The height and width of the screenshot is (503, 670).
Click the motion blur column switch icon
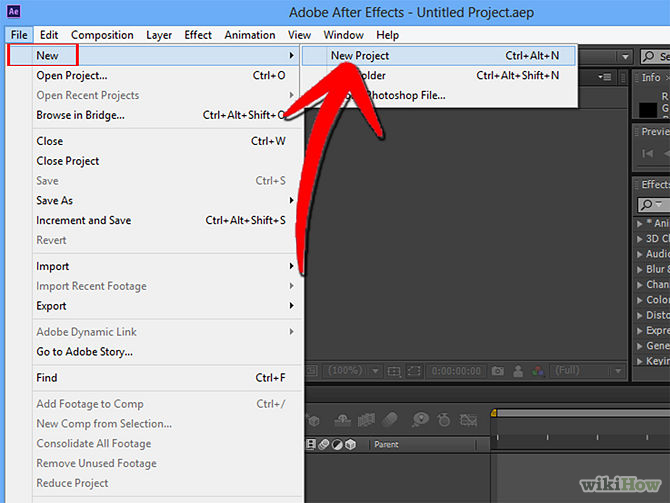click(324, 444)
